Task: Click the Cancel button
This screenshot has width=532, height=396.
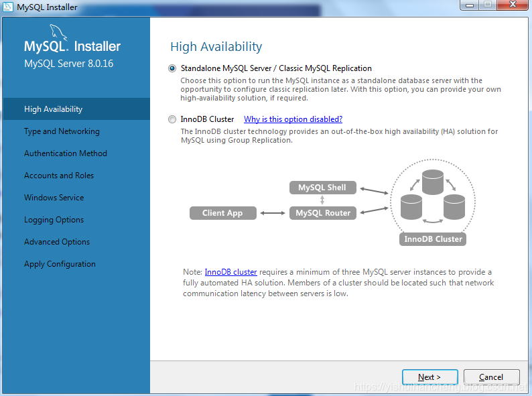Action: pos(491,377)
